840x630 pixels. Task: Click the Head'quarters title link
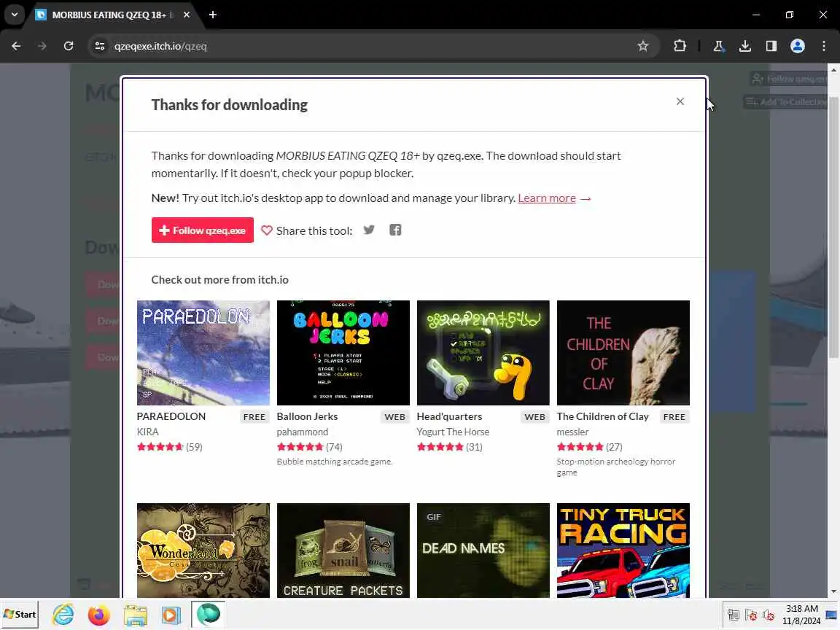point(449,416)
